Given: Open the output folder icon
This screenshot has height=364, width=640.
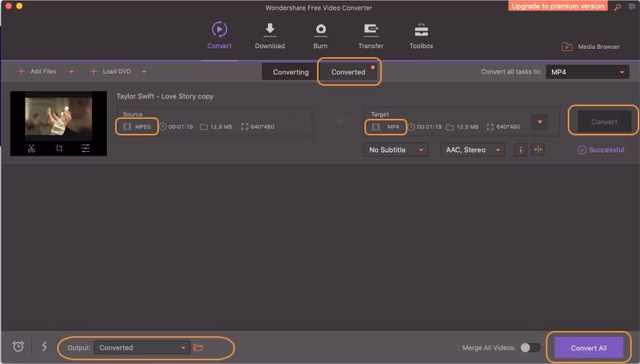Looking at the screenshot, I should click(x=198, y=347).
